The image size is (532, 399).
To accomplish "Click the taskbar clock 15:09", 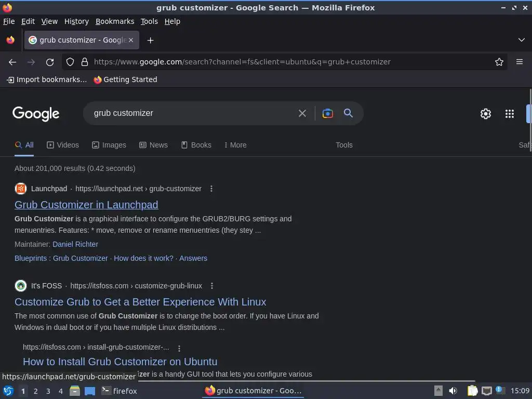I will [x=520, y=391].
